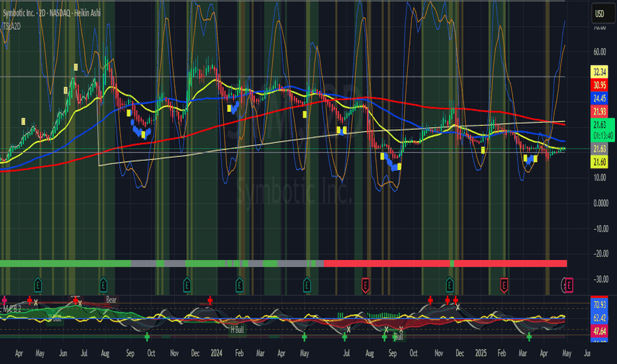Screen dimensions: 617x364
Task: Click green last-price label with countdown 01:13:40
Action: [x=603, y=130]
